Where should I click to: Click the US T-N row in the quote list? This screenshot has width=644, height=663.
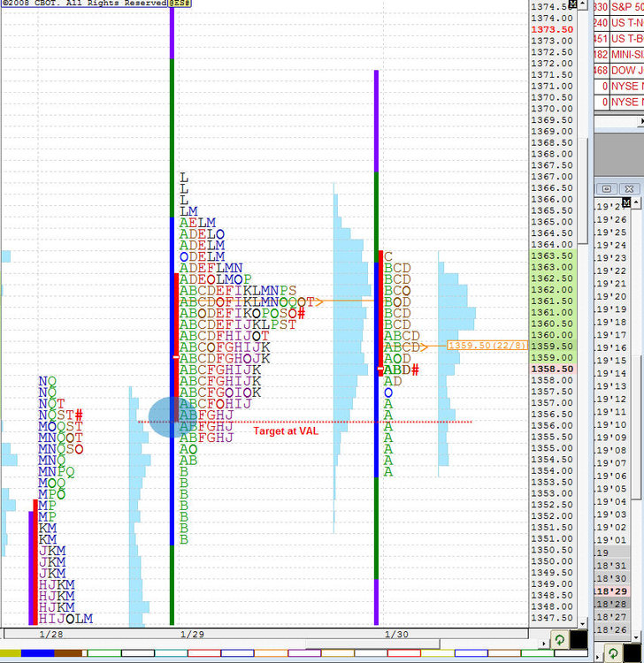point(619,22)
